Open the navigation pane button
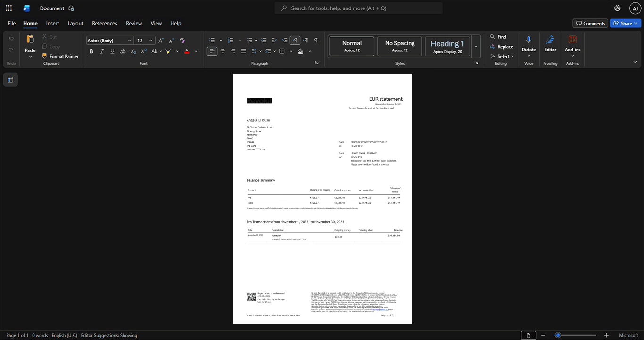This screenshot has width=644, height=340. [x=10, y=80]
